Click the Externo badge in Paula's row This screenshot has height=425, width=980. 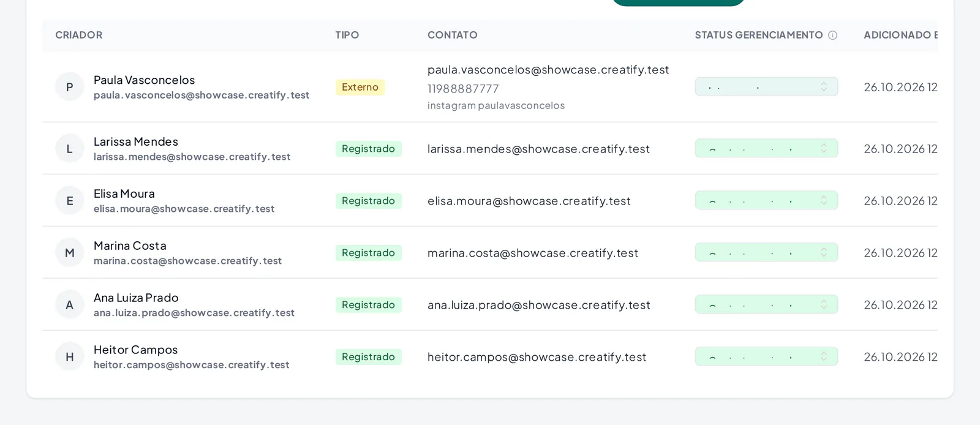(x=360, y=87)
